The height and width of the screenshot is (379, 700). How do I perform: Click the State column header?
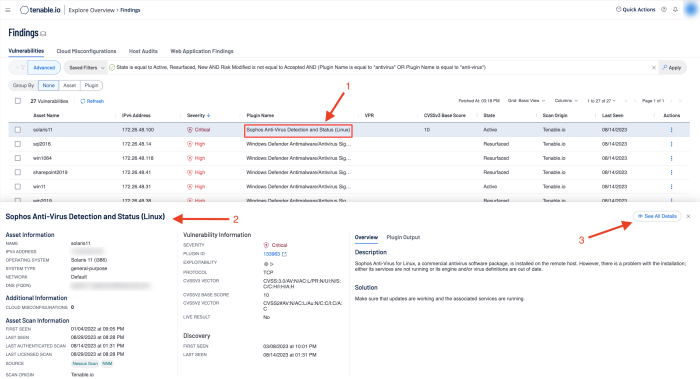tap(489, 115)
